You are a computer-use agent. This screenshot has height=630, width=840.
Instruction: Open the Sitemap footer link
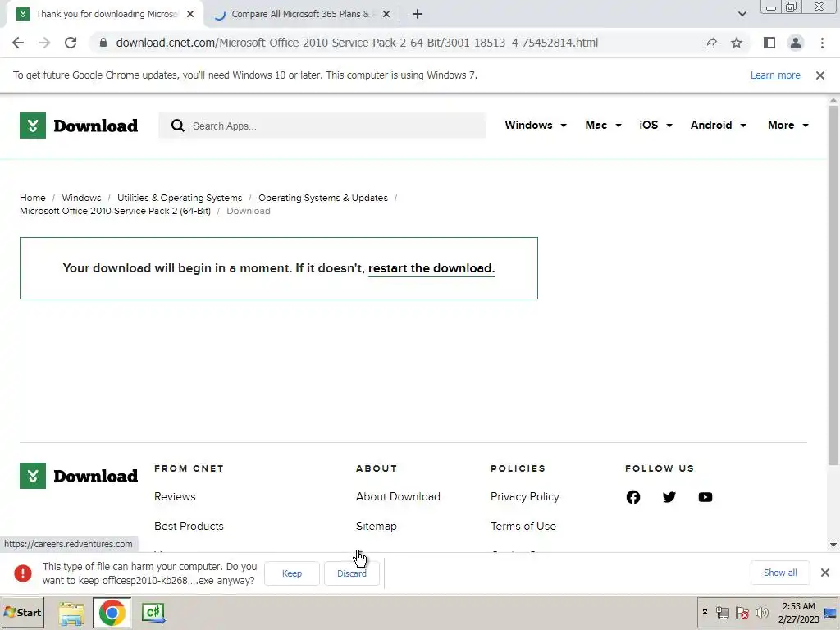click(376, 526)
